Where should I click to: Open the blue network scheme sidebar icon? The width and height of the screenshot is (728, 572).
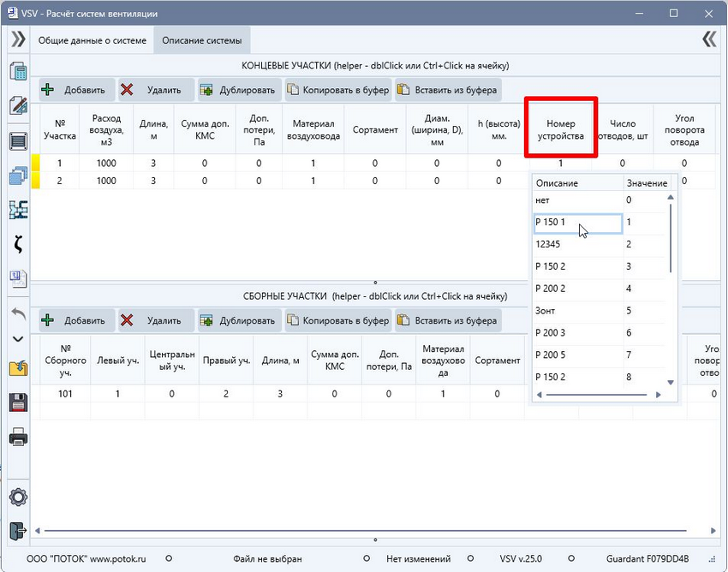point(18,210)
